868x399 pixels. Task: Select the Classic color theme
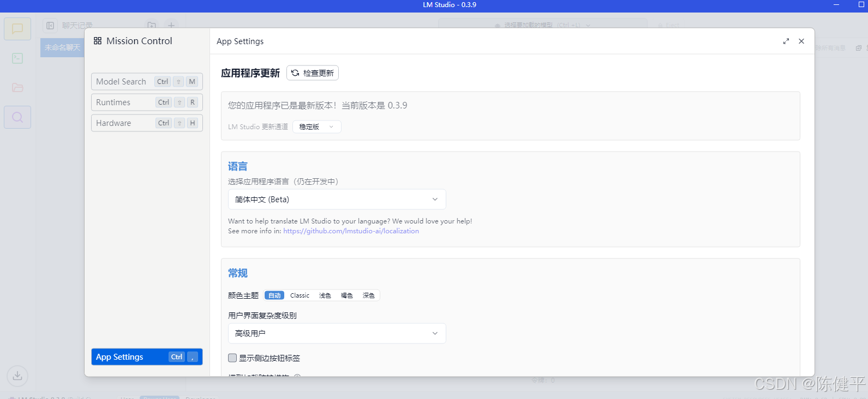(300, 295)
